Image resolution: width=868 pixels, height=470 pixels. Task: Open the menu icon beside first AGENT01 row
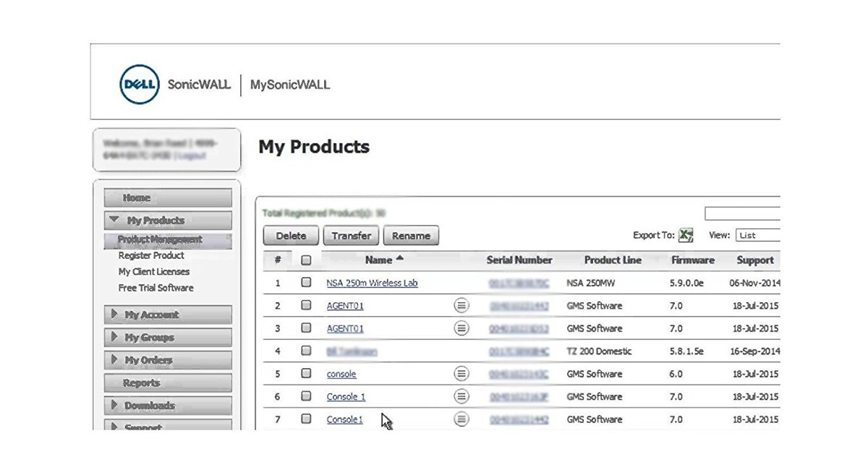[461, 306]
